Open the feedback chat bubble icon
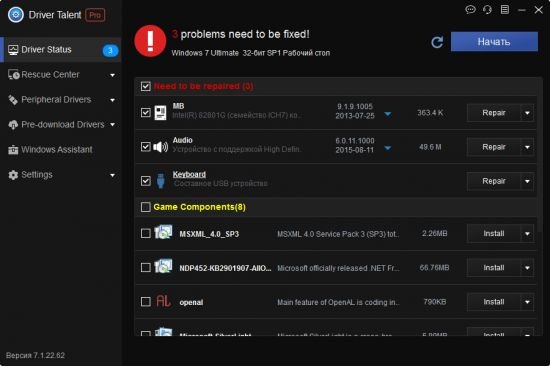The height and width of the screenshot is (366, 550). (470, 9)
